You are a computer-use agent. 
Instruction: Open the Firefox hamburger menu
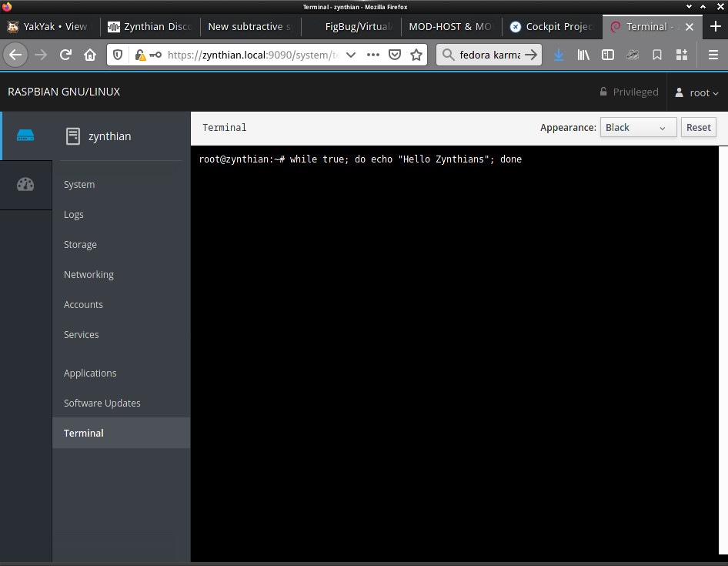(x=713, y=55)
